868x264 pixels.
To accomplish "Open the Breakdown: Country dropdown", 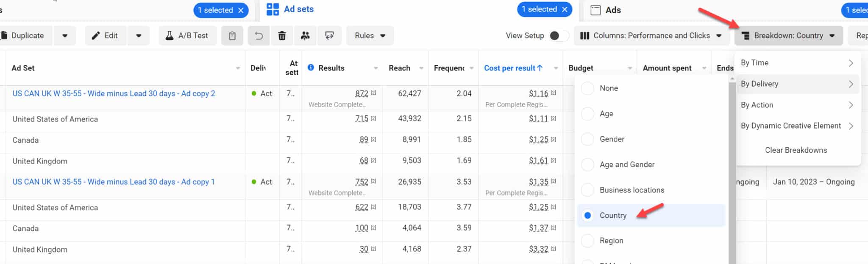I will [x=788, y=36].
